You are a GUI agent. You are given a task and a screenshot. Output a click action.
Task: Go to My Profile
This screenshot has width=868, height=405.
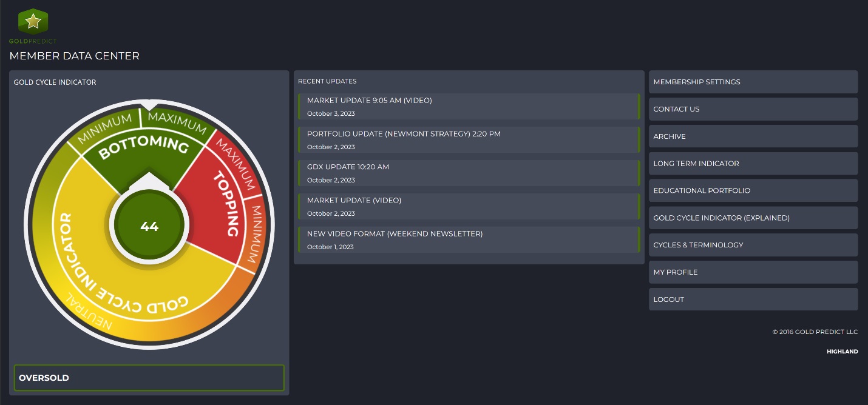tap(753, 272)
